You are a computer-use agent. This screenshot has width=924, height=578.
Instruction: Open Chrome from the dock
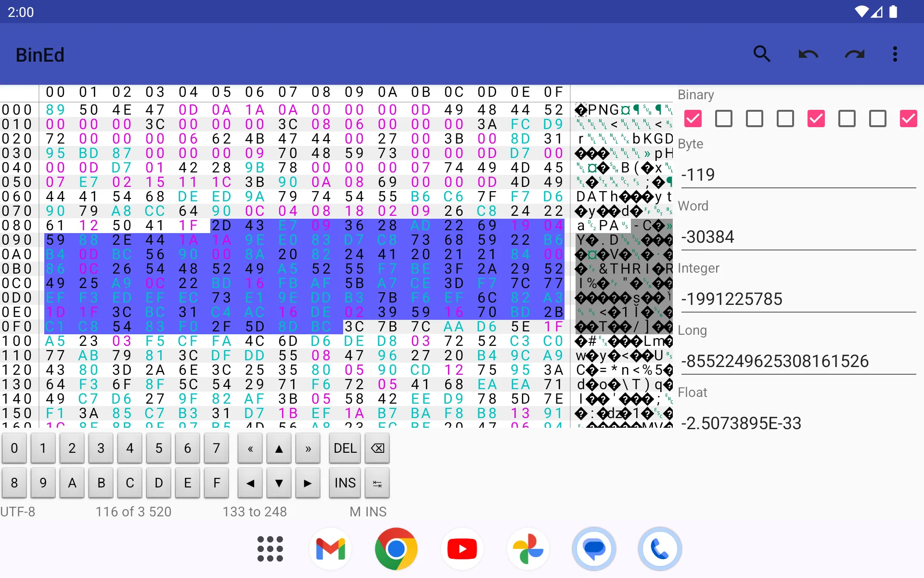pyautogui.click(x=396, y=549)
